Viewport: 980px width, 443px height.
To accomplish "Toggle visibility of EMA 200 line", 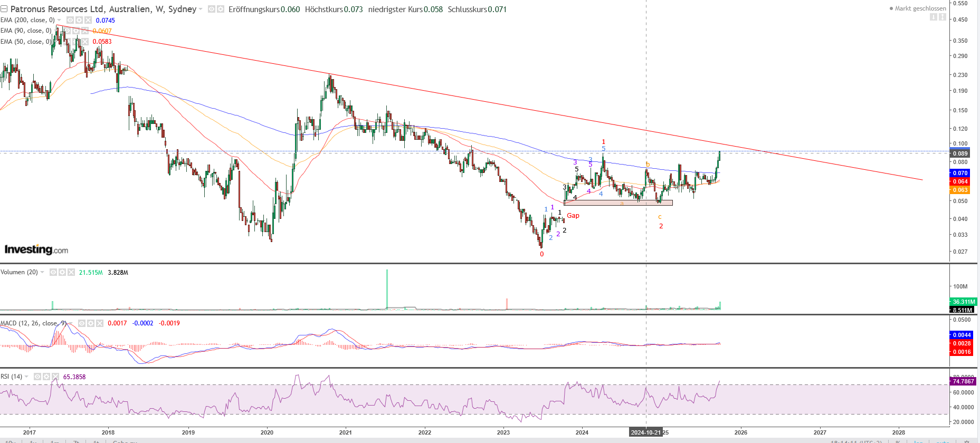I will [70, 20].
